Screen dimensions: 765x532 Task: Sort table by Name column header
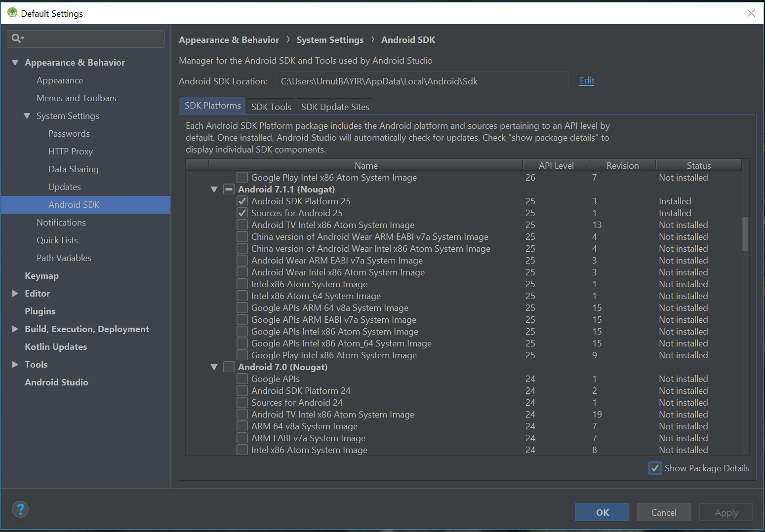coord(366,166)
